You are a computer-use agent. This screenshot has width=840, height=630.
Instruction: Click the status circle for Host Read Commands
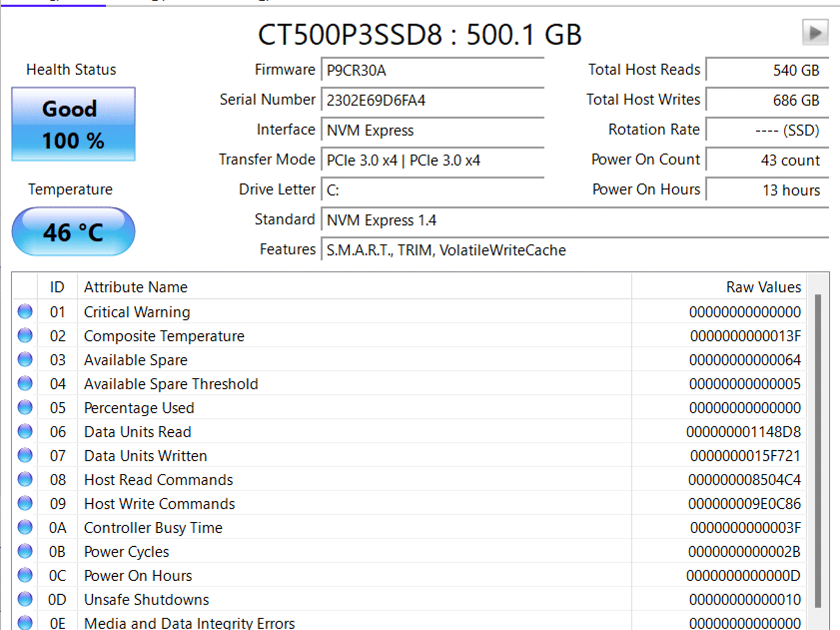(25, 479)
